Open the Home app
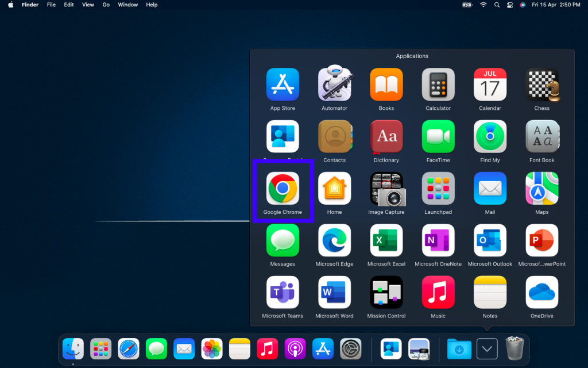The image size is (588, 368). [334, 188]
